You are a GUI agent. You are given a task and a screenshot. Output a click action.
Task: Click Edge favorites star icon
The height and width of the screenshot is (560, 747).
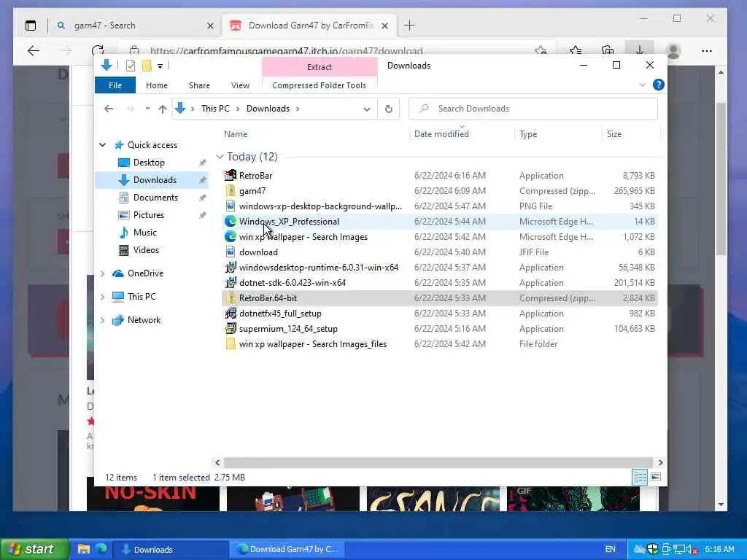[576, 50]
